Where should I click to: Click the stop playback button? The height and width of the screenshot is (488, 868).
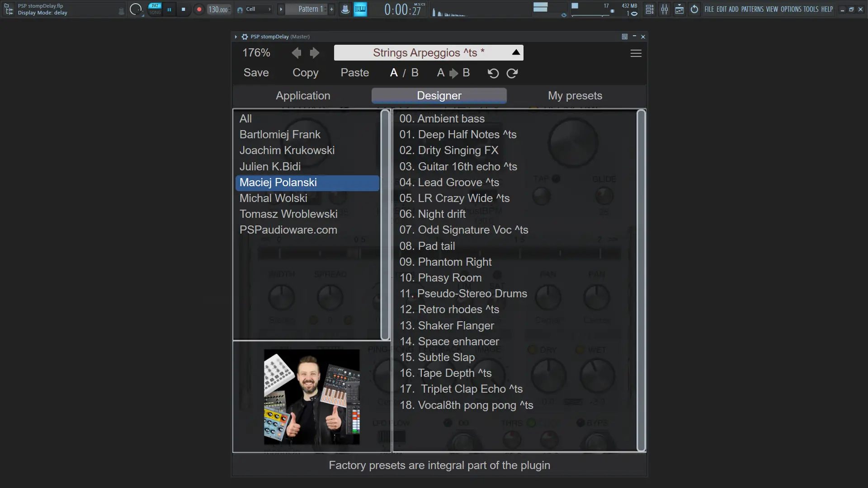(x=183, y=9)
